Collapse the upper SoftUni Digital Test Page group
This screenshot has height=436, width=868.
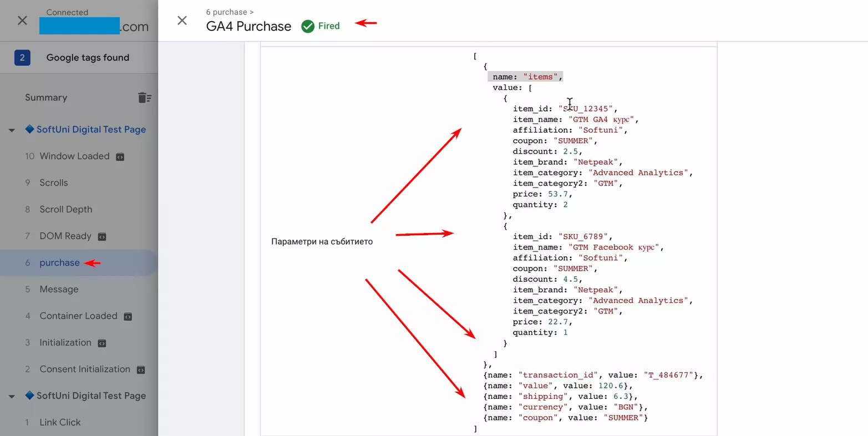tap(12, 130)
